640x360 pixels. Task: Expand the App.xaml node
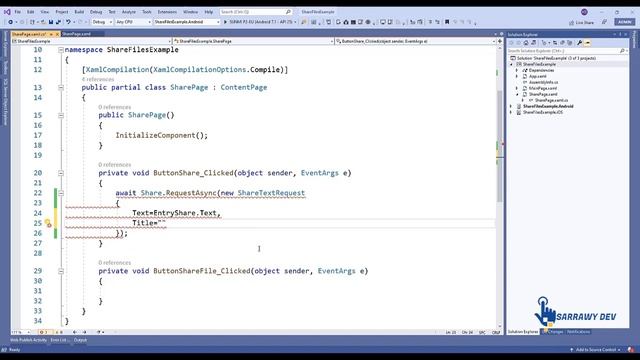517,76
